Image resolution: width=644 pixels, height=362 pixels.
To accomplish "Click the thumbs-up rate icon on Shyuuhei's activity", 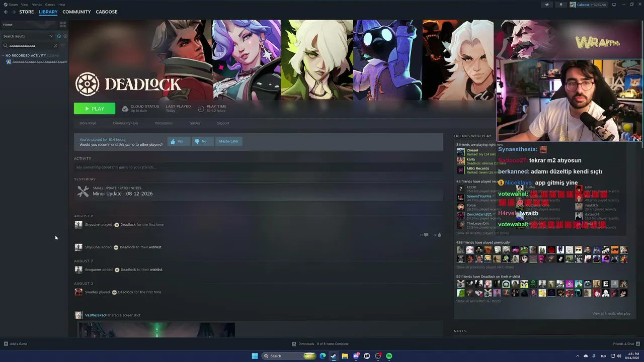I will point(439,235).
